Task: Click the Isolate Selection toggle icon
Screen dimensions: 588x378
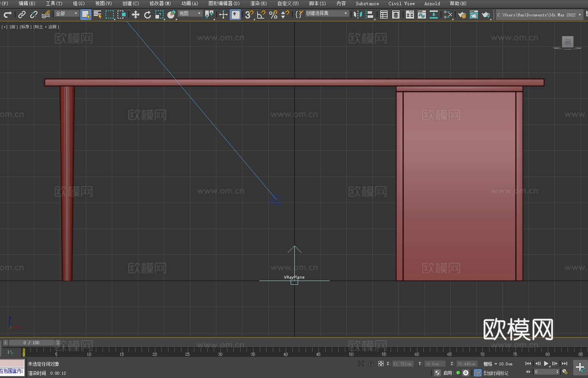Action: pos(361,364)
